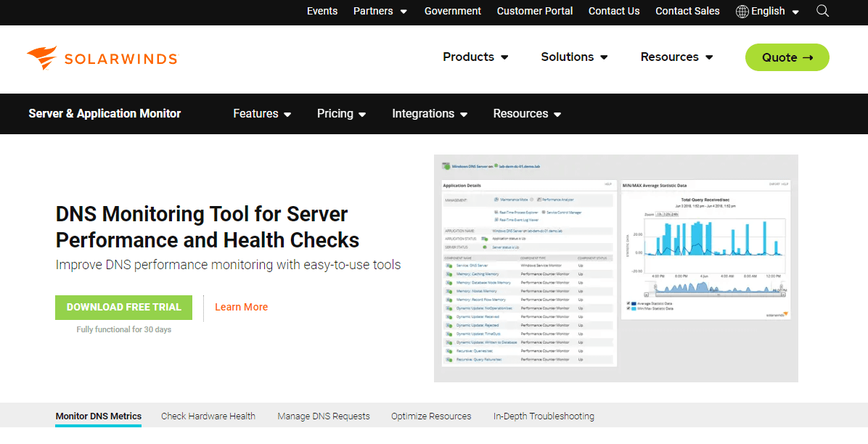Viewport: 868px width, 444px height.
Task: Click the DNS dashboard screenshot thumbnail
Action: click(616, 268)
